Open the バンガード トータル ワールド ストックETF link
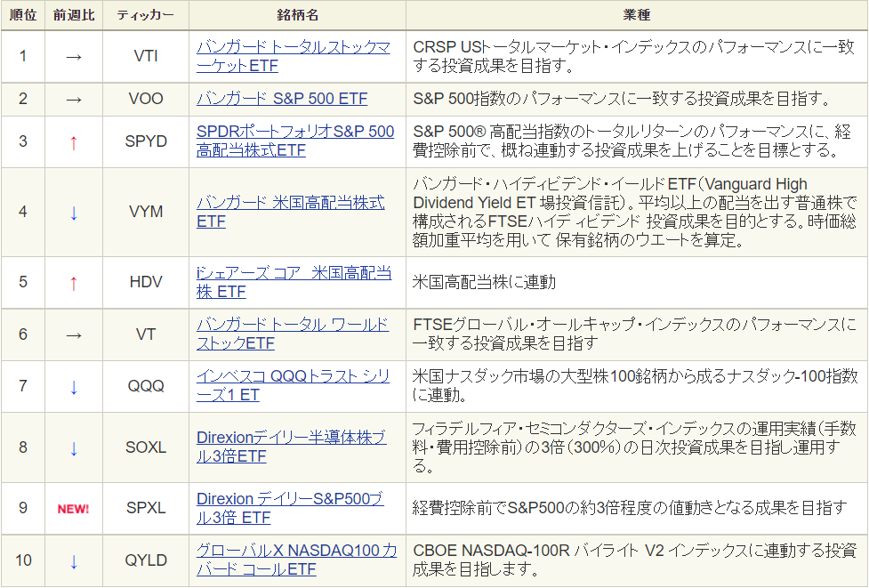 click(292, 334)
